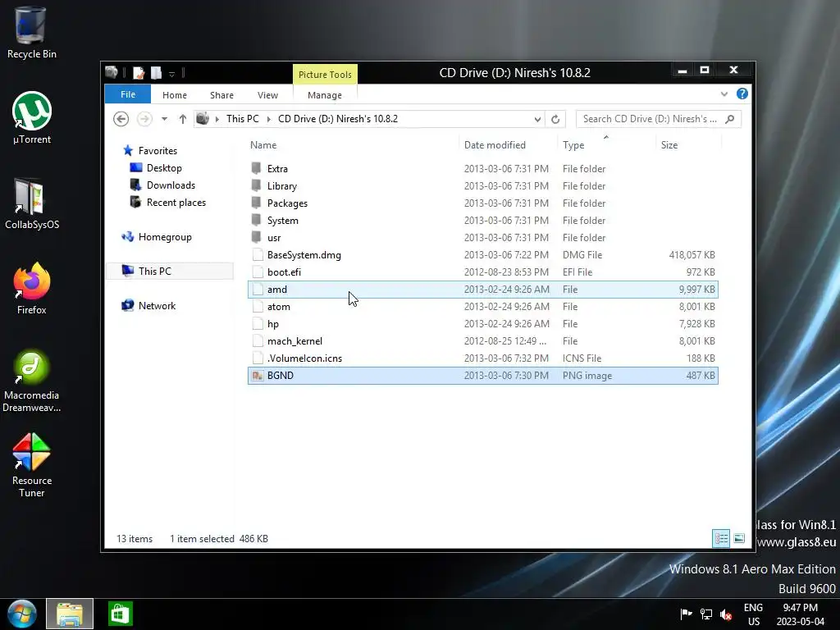Launch Firefox from the desktop
840x630 pixels.
[x=32, y=288]
